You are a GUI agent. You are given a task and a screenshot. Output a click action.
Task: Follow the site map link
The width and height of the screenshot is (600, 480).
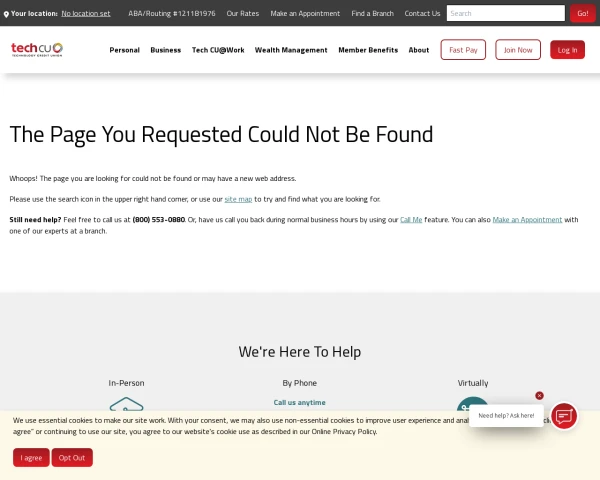pyautogui.click(x=238, y=199)
